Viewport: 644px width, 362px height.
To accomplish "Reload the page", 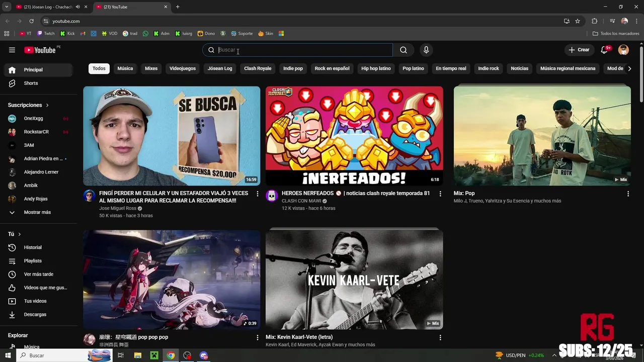I will tap(31, 21).
